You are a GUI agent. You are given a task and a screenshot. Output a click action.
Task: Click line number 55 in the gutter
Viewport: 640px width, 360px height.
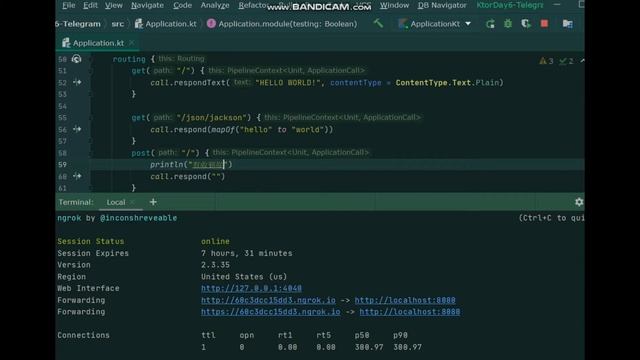62,118
